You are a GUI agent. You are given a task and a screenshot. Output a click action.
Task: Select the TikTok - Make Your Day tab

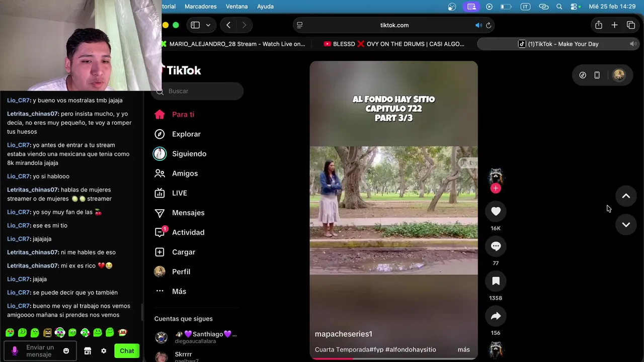click(558, 44)
